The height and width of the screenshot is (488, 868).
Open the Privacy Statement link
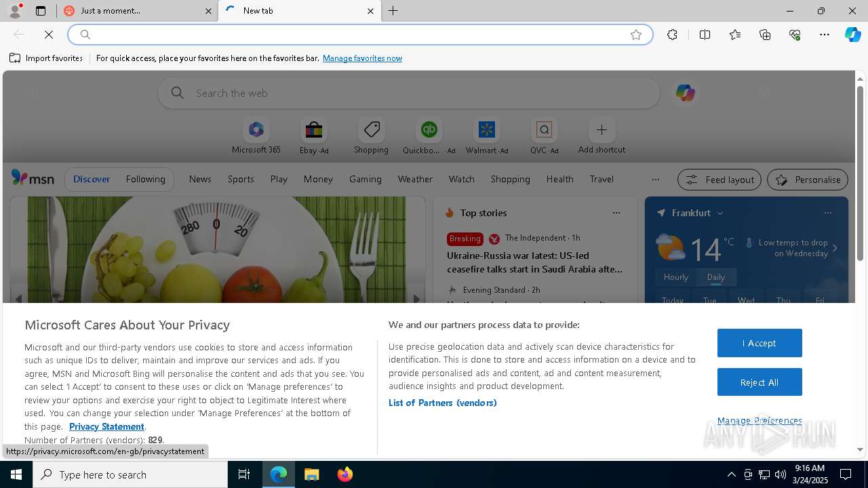point(106,426)
